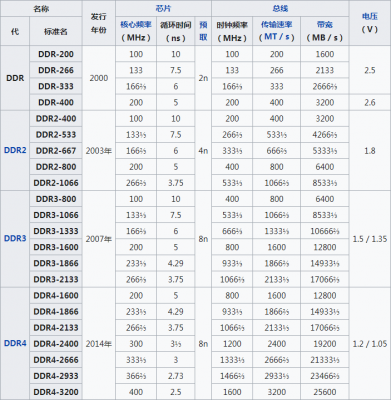Click the DDR4-2400 standard name cell
391x400 pixels.
(56, 344)
